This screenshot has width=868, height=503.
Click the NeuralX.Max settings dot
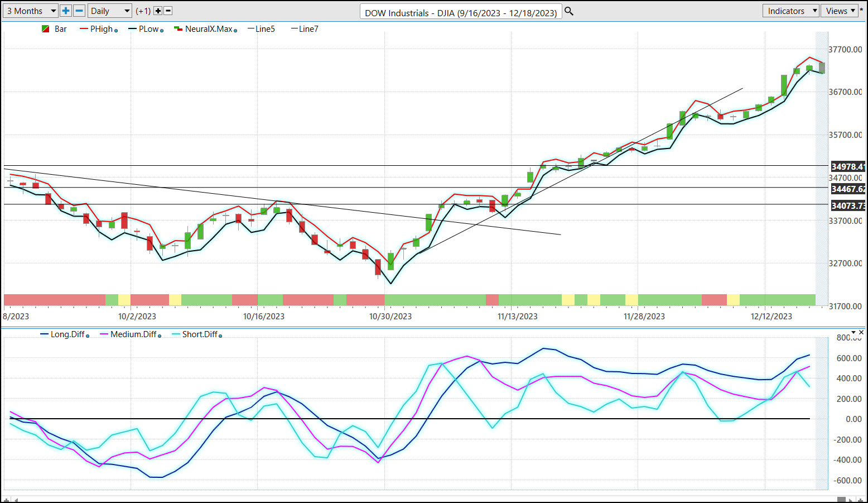tap(235, 31)
